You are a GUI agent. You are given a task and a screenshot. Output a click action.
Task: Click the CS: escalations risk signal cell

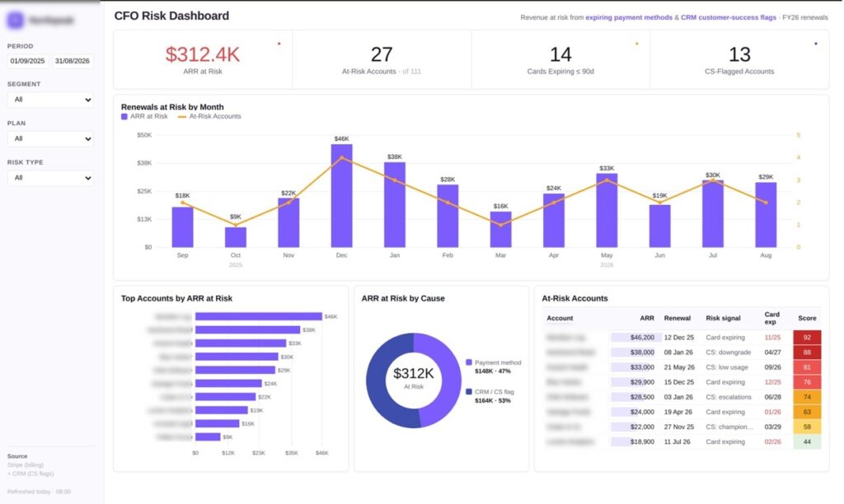pyautogui.click(x=729, y=397)
